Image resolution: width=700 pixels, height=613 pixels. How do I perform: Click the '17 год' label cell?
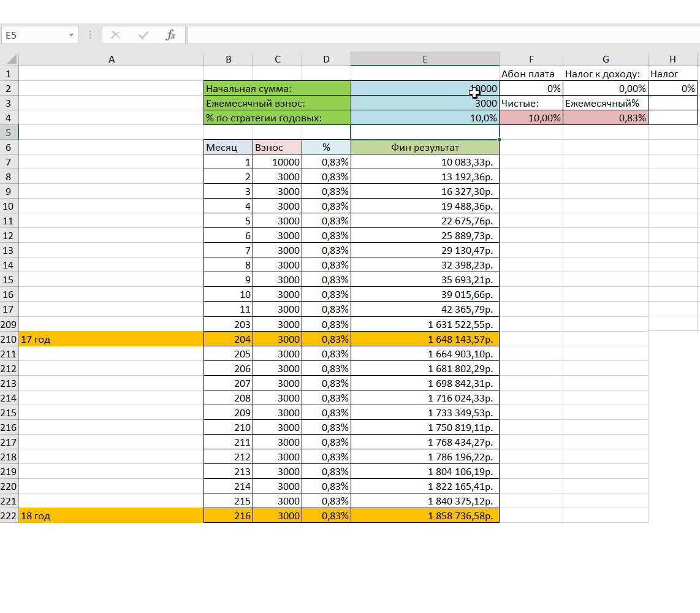coord(111,340)
